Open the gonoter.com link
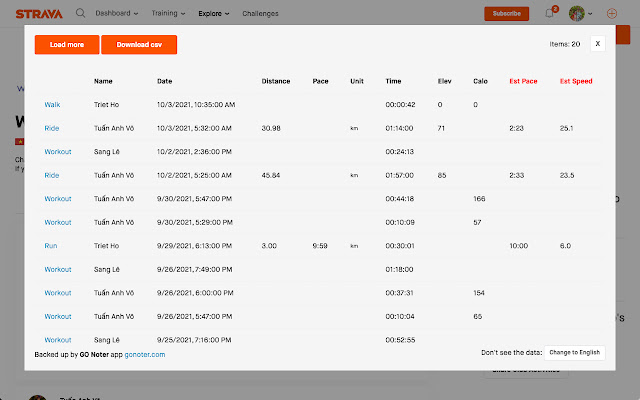Image resolution: width=640 pixels, height=400 pixels. pyautogui.click(x=145, y=354)
